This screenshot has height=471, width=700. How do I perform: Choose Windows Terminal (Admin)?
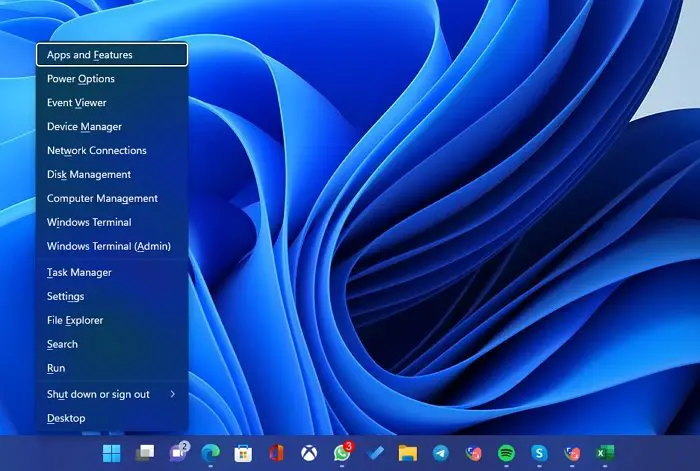[112, 246]
